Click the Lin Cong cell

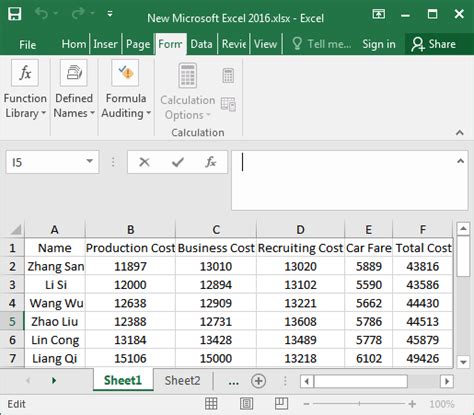pos(55,340)
